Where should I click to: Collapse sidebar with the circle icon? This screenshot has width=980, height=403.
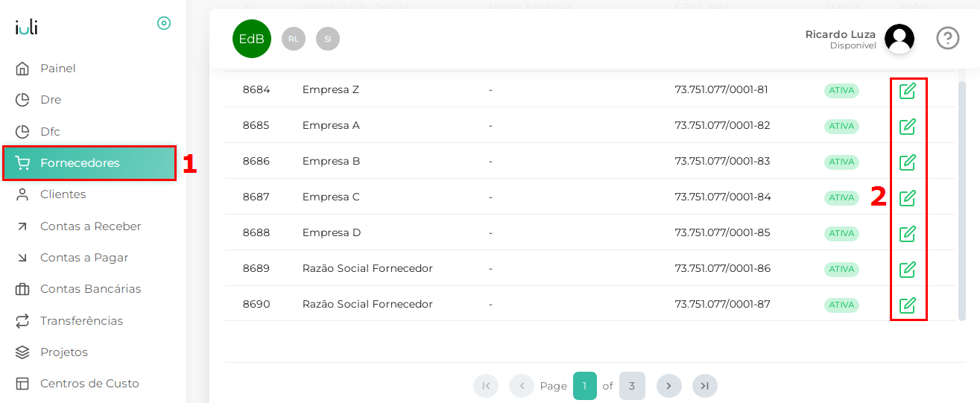point(164,23)
